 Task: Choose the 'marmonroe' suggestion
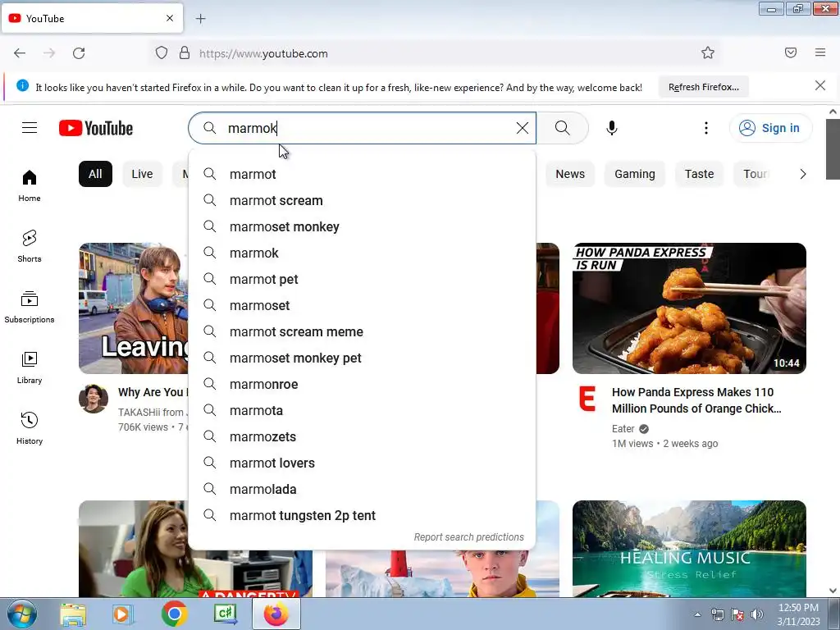[362, 384]
